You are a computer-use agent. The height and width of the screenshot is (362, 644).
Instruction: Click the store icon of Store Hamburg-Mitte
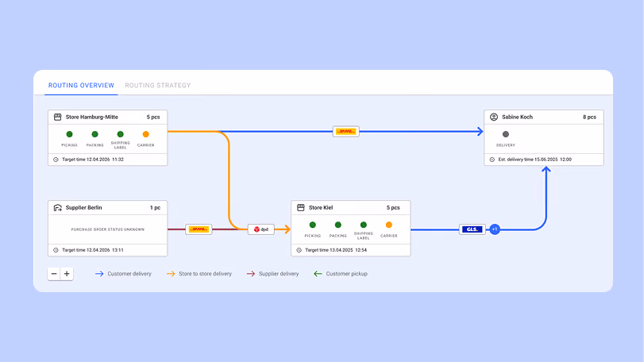57,117
